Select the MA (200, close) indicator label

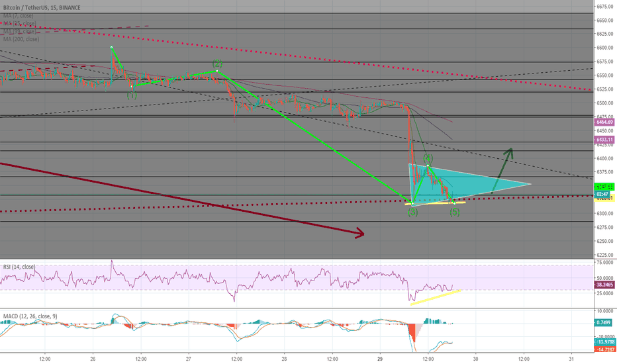(21, 39)
